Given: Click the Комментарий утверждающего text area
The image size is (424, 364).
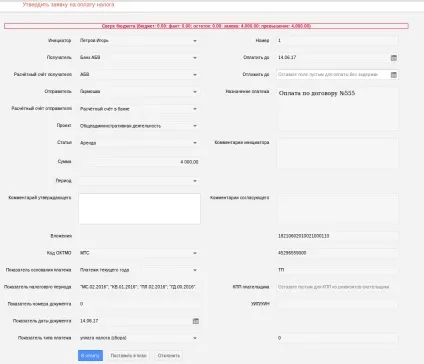Looking at the screenshot, I should pyautogui.click(x=139, y=209).
